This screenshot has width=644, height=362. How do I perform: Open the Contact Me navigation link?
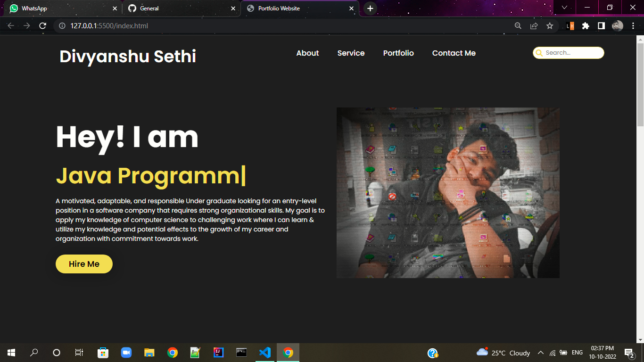tap(454, 53)
